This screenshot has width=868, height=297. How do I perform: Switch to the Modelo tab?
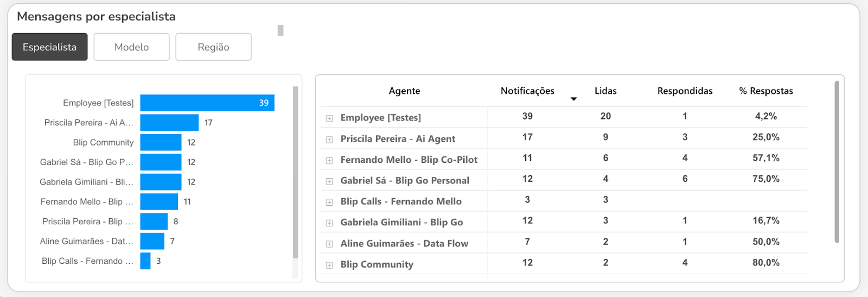(131, 47)
